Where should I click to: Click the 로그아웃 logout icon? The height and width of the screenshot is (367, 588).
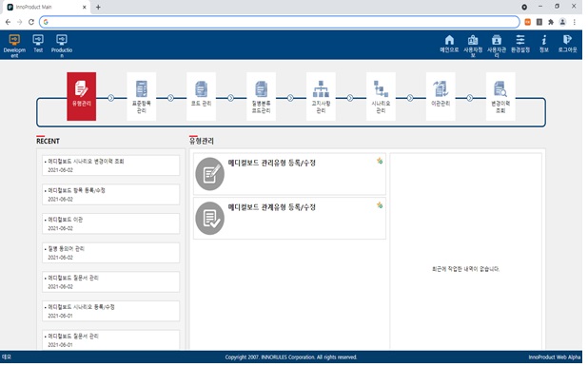(567, 44)
